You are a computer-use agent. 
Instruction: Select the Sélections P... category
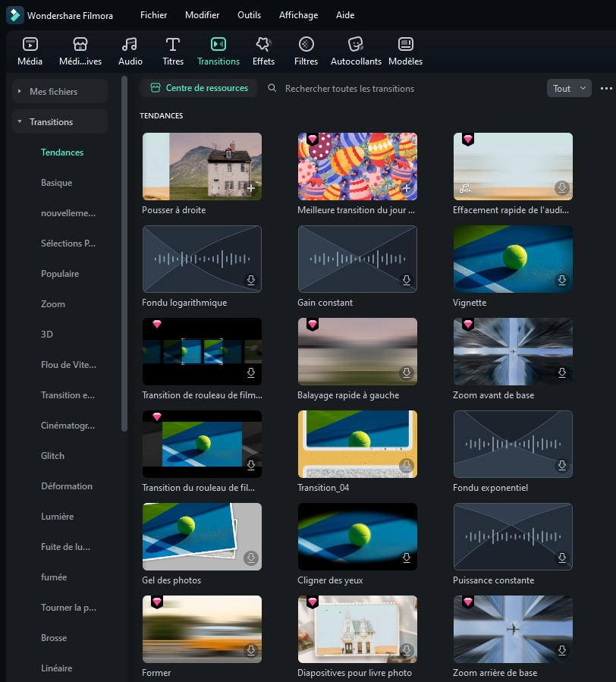pos(68,243)
